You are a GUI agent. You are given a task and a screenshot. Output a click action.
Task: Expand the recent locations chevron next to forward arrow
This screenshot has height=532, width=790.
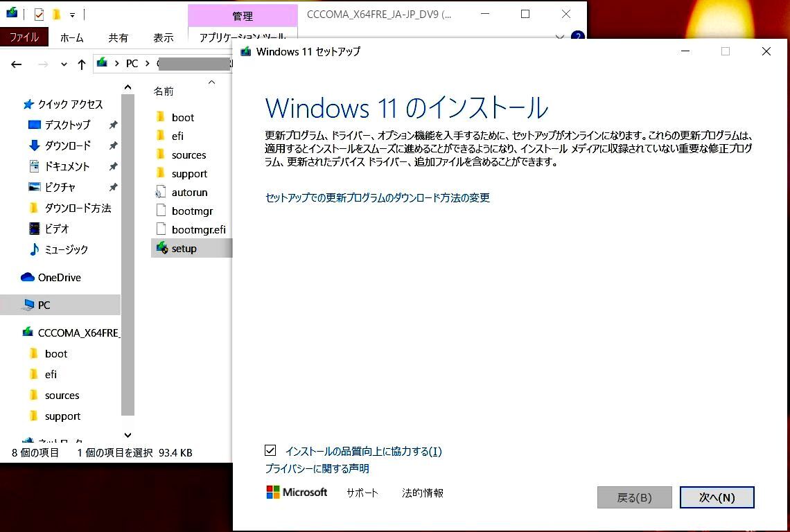pyautogui.click(x=63, y=64)
